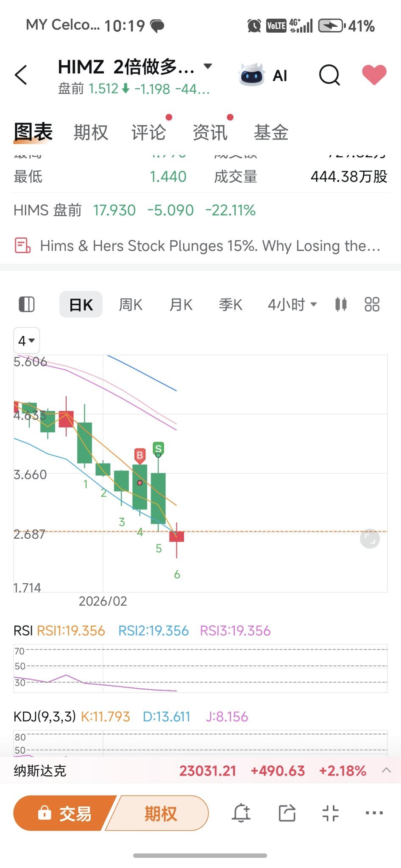Open the 4小时 interval dropdown

point(292,304)
